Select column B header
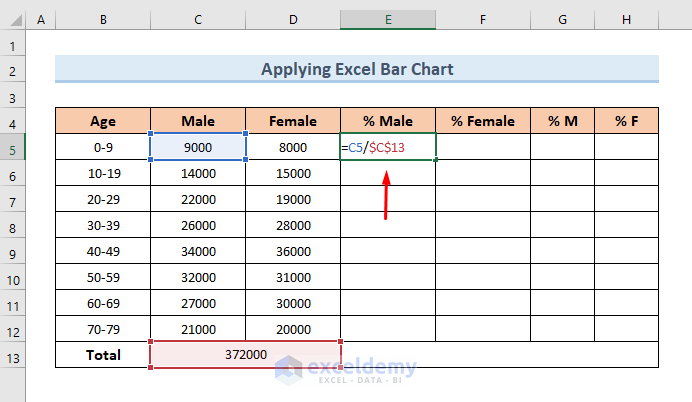Viewport: 692px width, 402px height. click(103, 20)
